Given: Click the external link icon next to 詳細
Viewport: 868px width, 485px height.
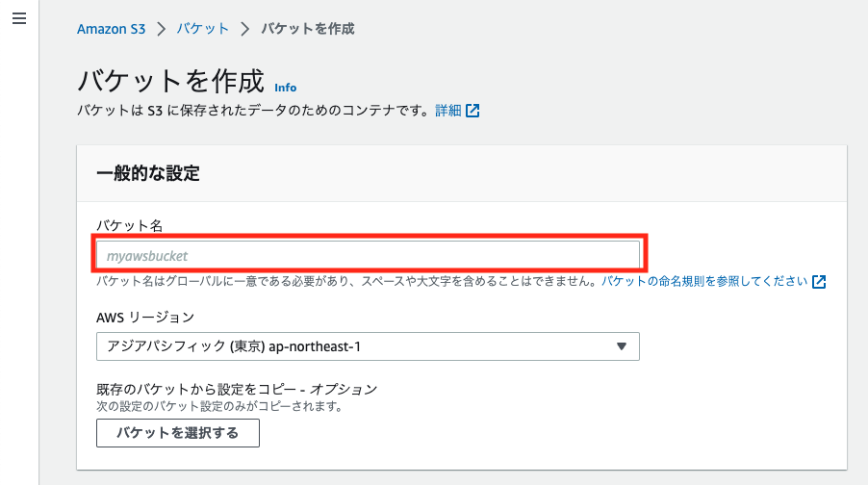Looking at the screenshot, I should [472, 111].
